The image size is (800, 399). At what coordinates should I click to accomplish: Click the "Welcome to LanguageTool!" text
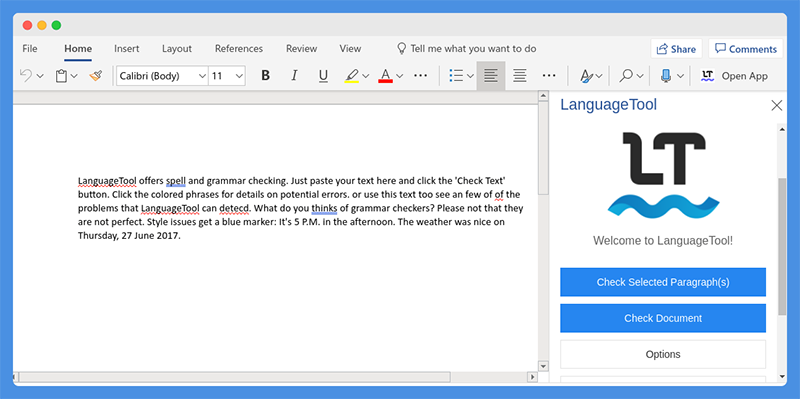pyautogui.click(x=663, y=241)
